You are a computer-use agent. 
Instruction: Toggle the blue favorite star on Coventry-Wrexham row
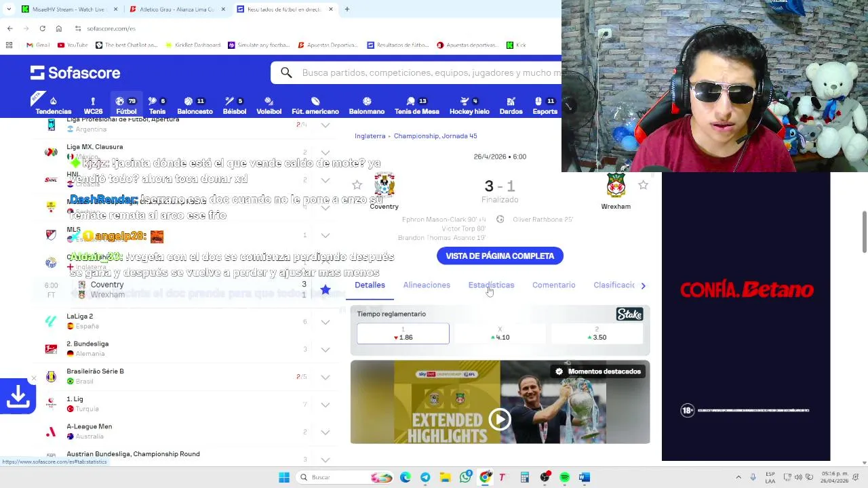point(325,290)
